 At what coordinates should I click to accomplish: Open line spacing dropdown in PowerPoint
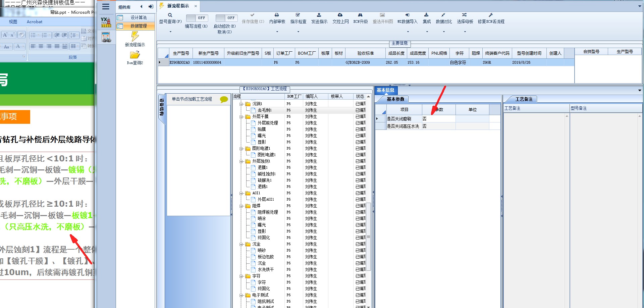pyautogui.click(x=74, y=35)
